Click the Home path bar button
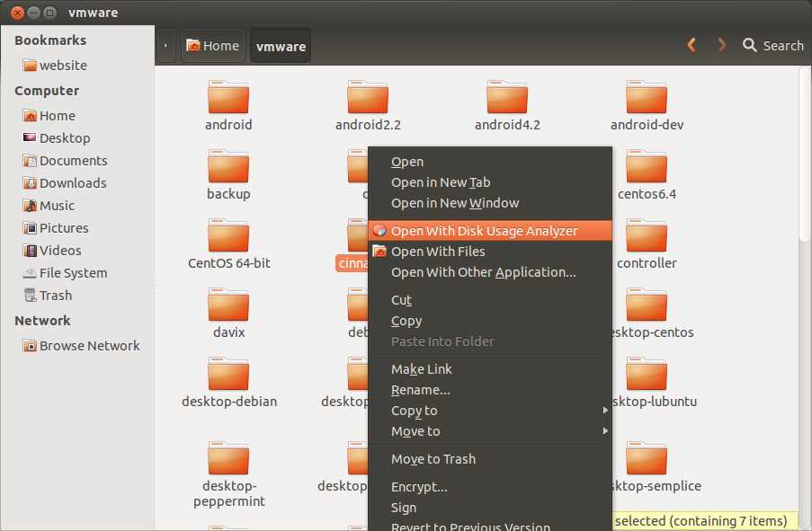The image size is (812, 531). coord(213,46)
